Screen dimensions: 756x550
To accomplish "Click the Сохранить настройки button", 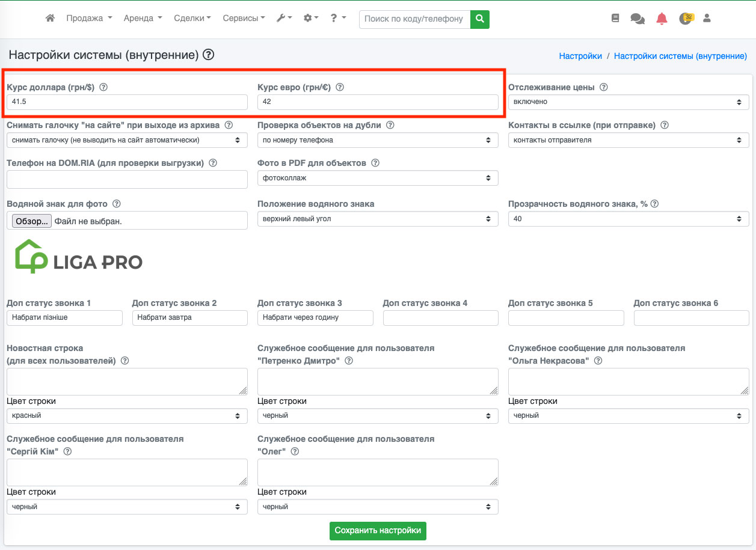I will 378,531.
